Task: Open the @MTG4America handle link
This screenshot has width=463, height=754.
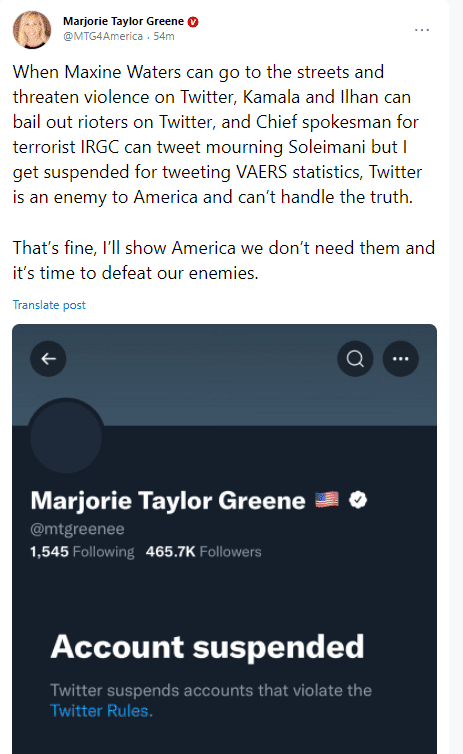Action: coord(103,36)
